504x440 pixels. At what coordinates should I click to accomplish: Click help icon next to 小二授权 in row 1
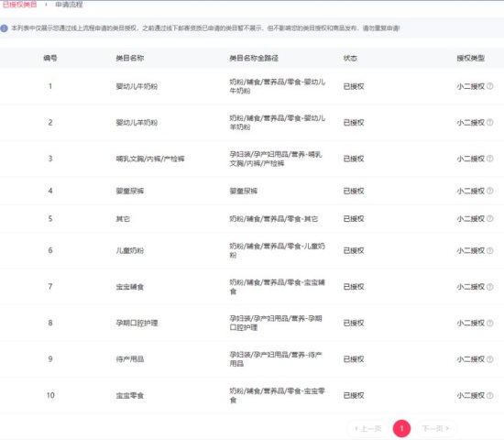pos(490,86)
